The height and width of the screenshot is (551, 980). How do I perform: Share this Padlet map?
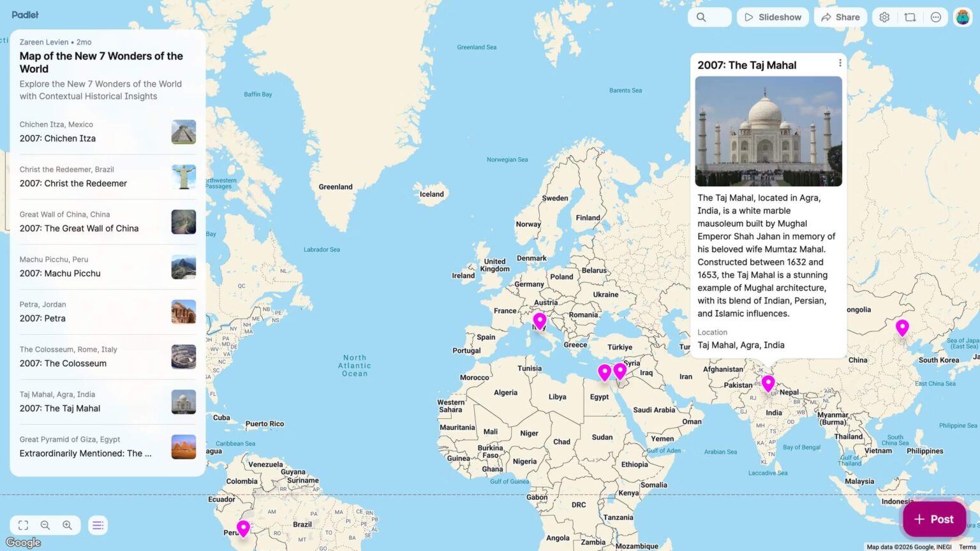[x=840, y=17]
